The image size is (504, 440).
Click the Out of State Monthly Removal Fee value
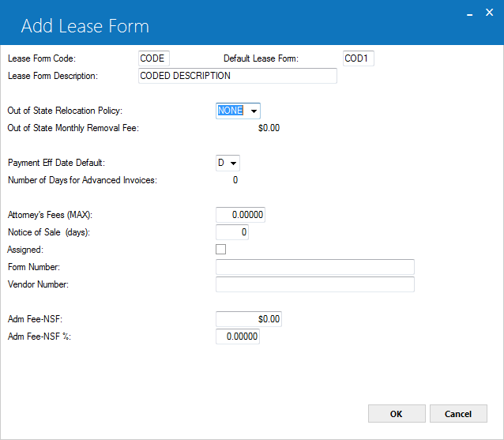[x=269, y=128]
